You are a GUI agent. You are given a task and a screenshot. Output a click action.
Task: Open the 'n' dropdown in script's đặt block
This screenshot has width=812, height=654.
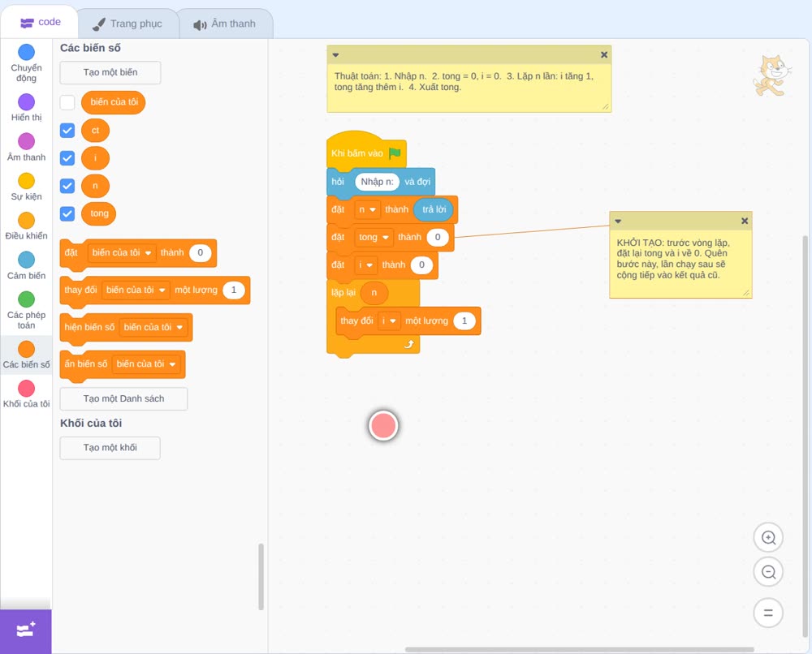(x=367, y=209)
